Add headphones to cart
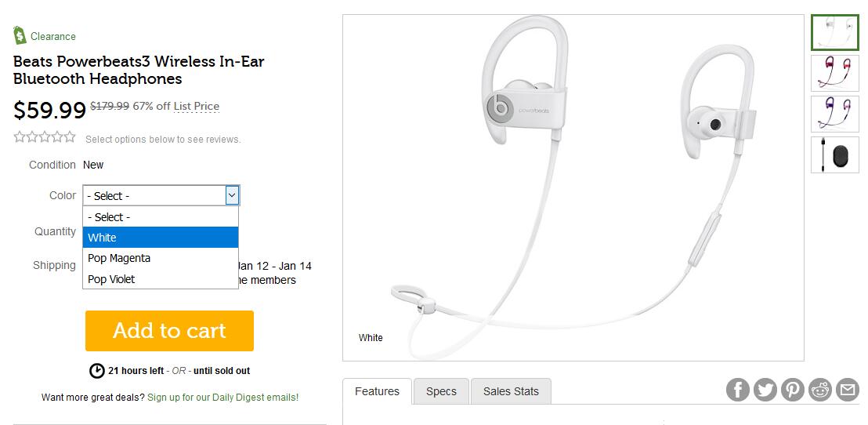The image size is (868, 425). (169, 331)
